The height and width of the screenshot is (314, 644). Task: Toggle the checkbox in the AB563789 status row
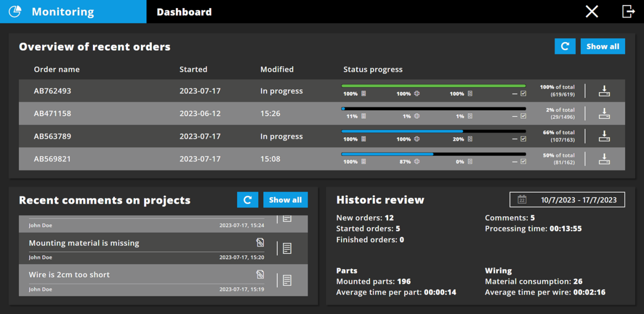tap(523, 139)
